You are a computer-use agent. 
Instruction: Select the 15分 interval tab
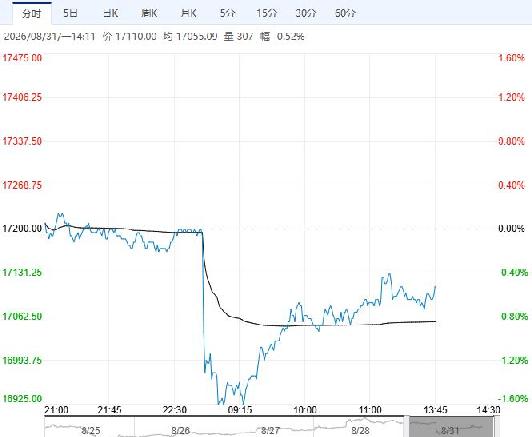point(267,13)
